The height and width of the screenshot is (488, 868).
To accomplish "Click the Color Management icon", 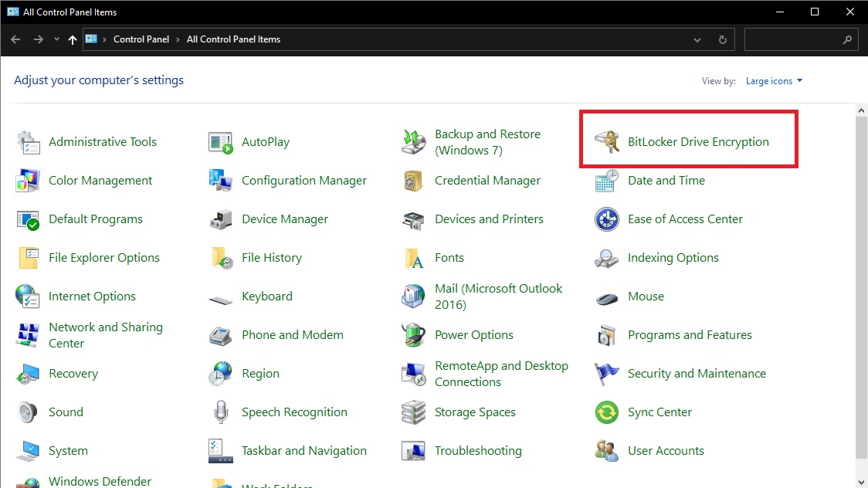I will click(28, 181).
